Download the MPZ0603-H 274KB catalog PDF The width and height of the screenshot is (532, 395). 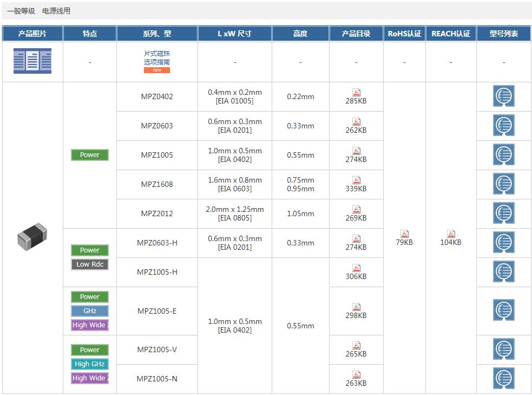pos(356,239)
